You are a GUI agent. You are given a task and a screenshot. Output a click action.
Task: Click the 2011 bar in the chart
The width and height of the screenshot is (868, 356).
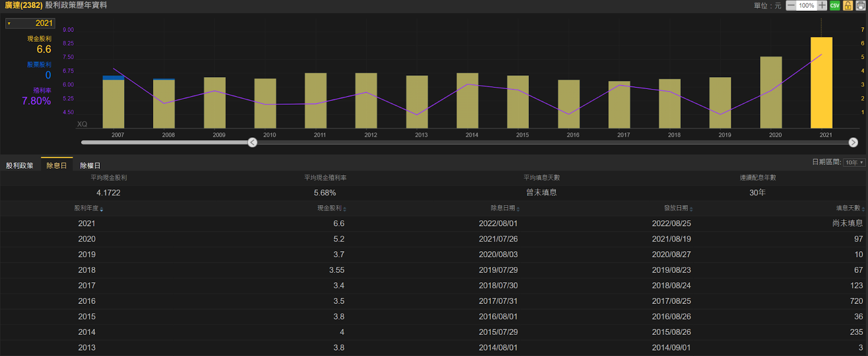pyautogui.click(x=316, y=100)
